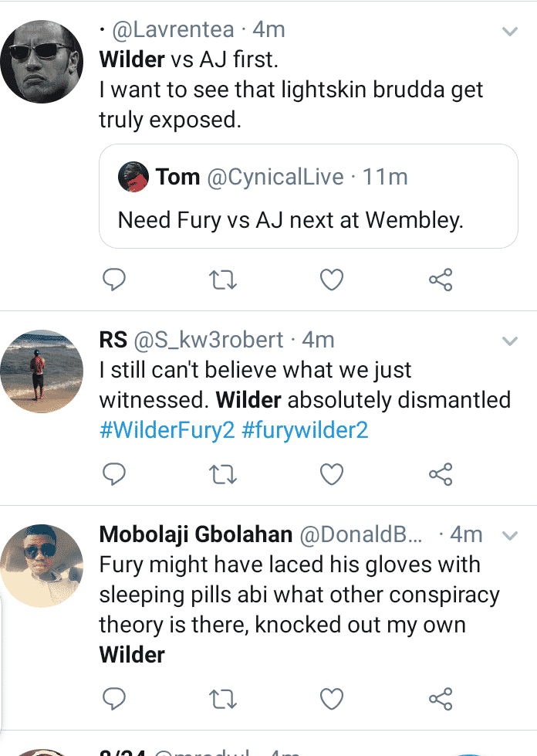Reply to Mobolaji Gbolahan's tweet
537x756 pixels.
pos(113,699)
